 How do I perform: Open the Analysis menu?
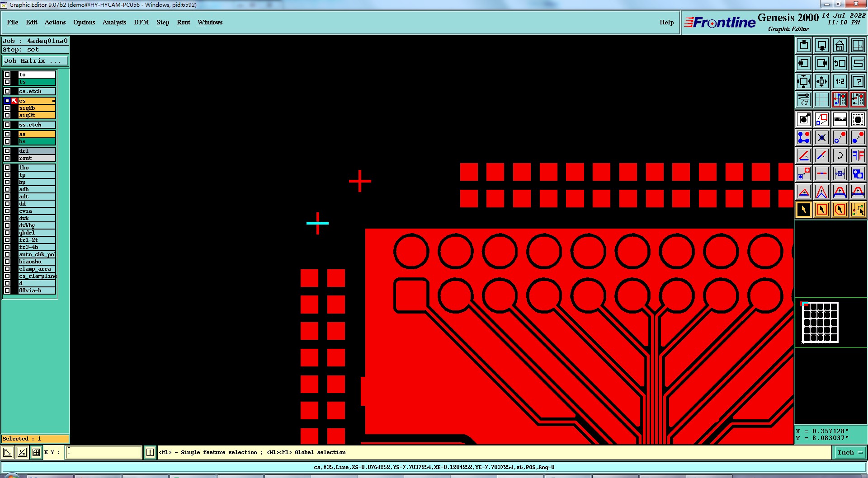click(114, 22)
